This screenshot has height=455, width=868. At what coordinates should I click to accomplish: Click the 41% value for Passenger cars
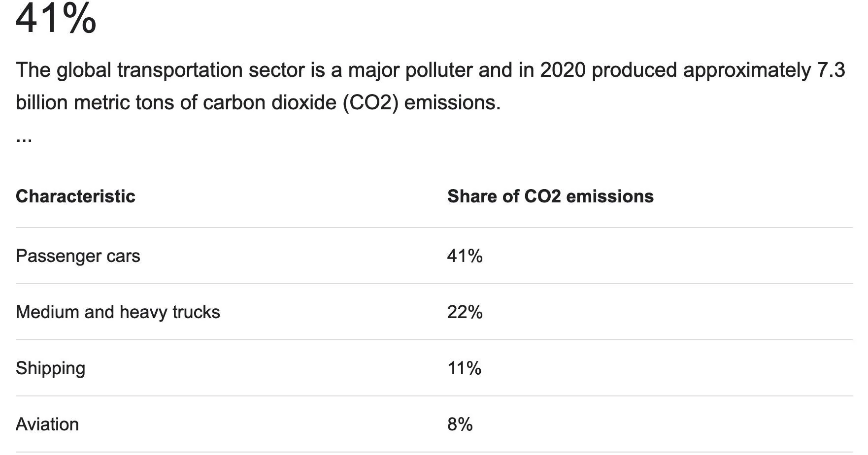pyautogui.click(x=465, y=256)
